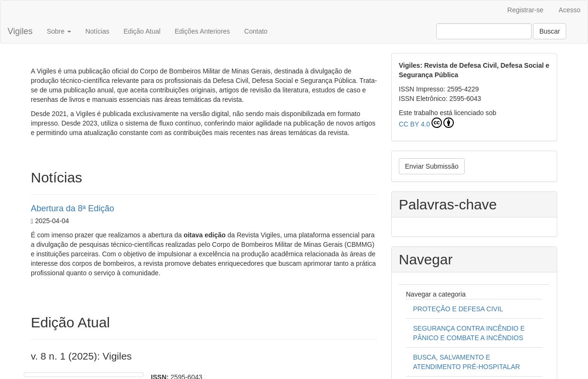Click the Creative Commons attribution person icon
The height and width of the screenshot is (379, 588).
pyautogui.click(x=449, y=123)
